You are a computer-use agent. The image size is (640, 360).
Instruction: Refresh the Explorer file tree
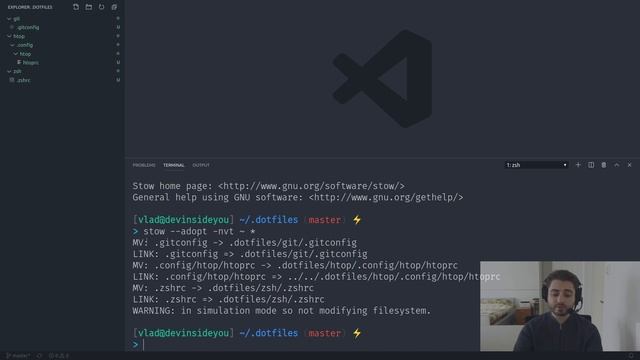(101, 7)
